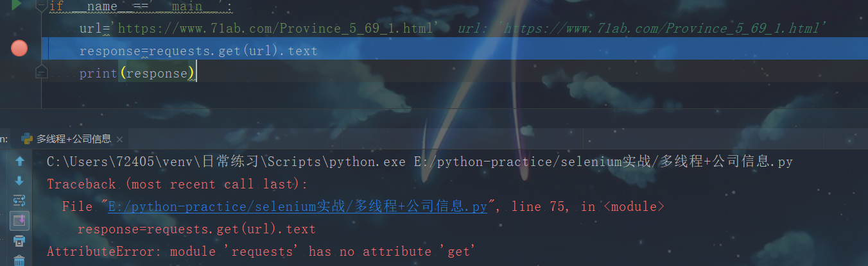Image resolution: width=868 pixels, height=266 pixels.
Task: Click 'line 75, in <module>' text
Action: click(x=588, y=207)
